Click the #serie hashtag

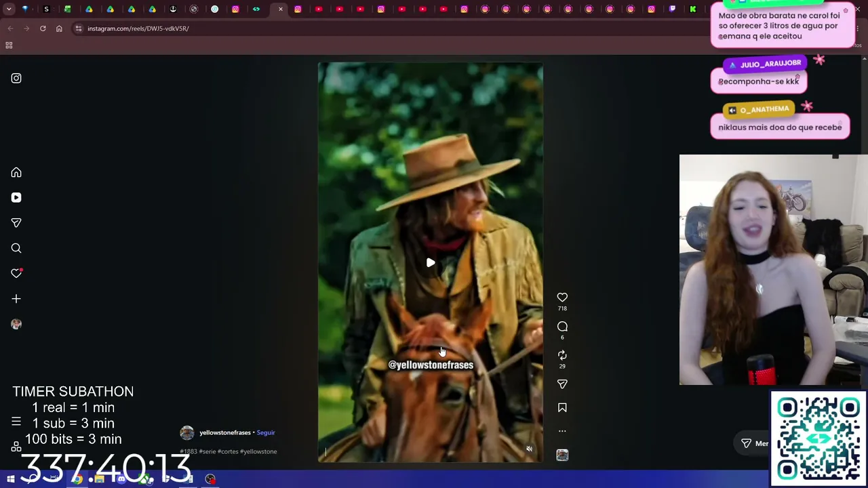click(x=207, y=451)
